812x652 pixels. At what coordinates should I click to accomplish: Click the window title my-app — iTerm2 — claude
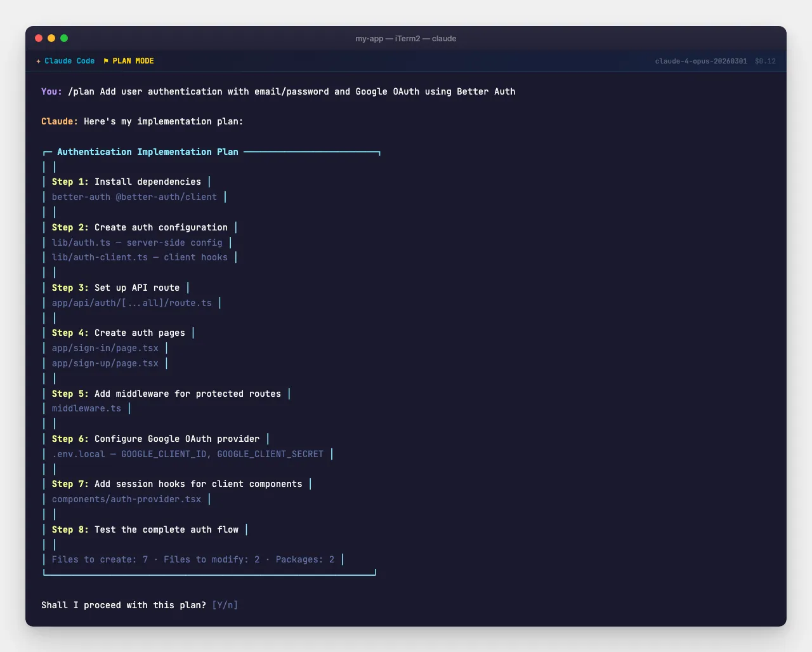(x=406, y=38)
